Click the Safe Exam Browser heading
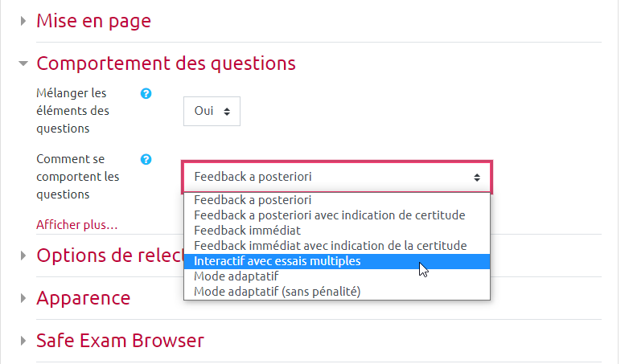This screenshot has width=629, height=364. pos(120,341)
